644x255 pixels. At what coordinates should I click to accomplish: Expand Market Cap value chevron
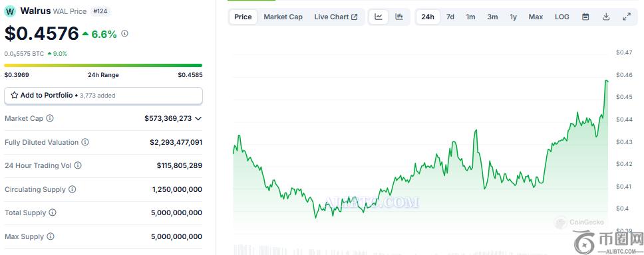point(198,118)
